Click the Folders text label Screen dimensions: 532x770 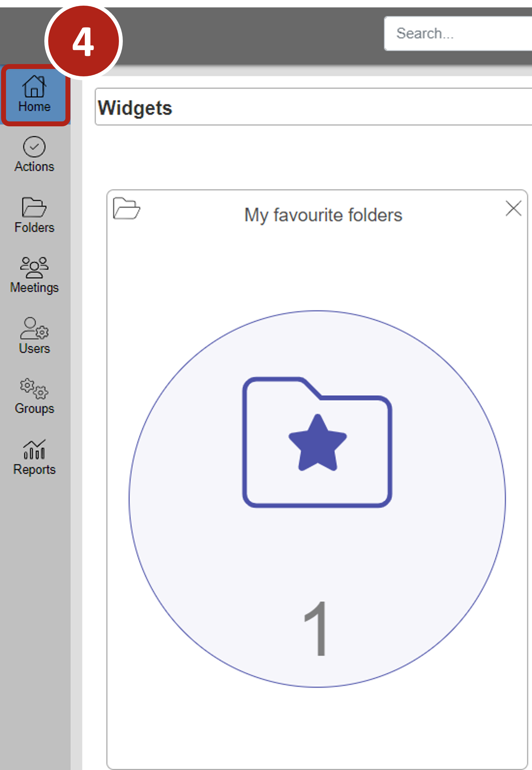(34, 227)
